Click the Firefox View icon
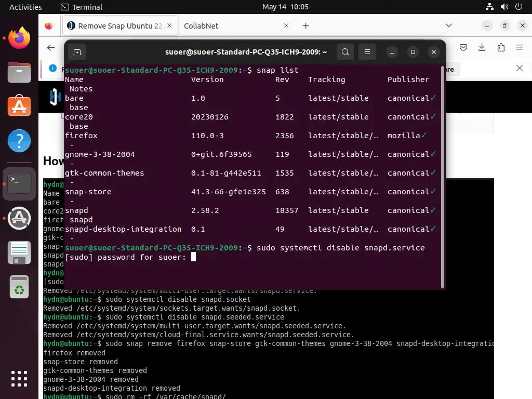Image resolution: width=532 pixels, height=399 pixels. pyautogui.click(x=49, y=26)
